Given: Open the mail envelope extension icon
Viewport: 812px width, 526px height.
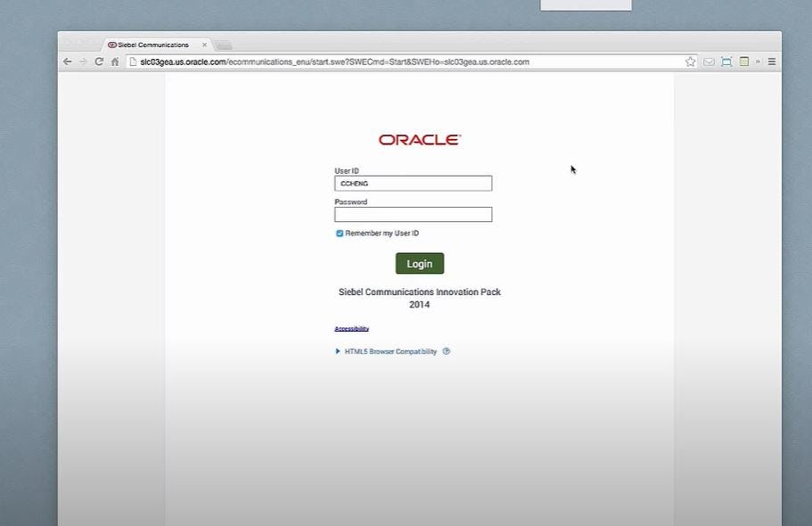Looking at the screenshot, I should [709, 62].
